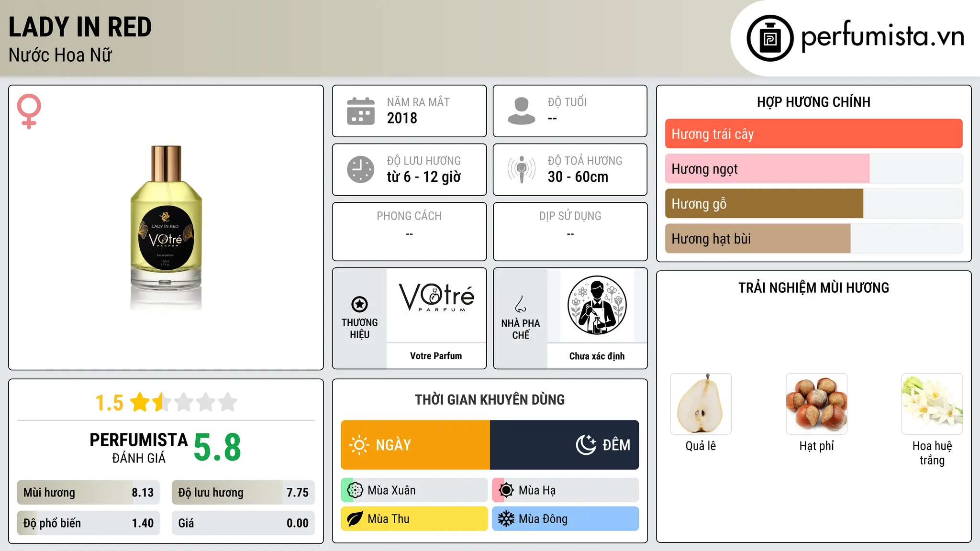Click the sun icon in the Ngày bar
Viewport: 980px width, 551px height.
click(x=359, y=445)
